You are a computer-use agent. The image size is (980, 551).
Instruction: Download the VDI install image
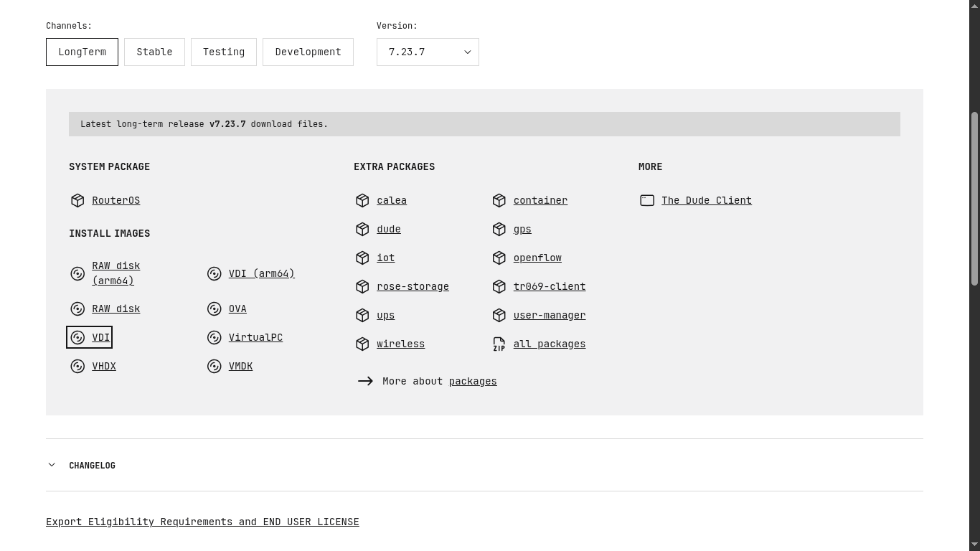[100, 337]
